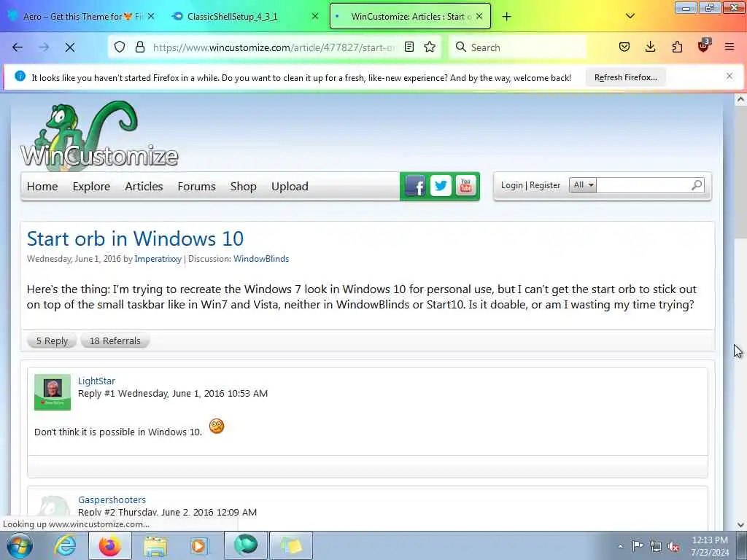This screenshot has width=747, height=560.
Task: Click the WinCustomize gecko logo
Action: [x=99, y=134]
